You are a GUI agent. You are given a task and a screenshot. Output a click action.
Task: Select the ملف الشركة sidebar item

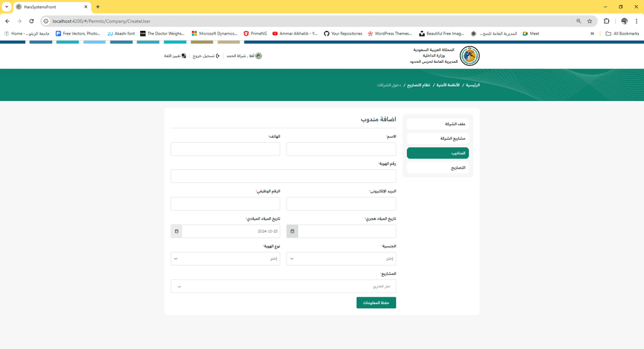[438, 124]
